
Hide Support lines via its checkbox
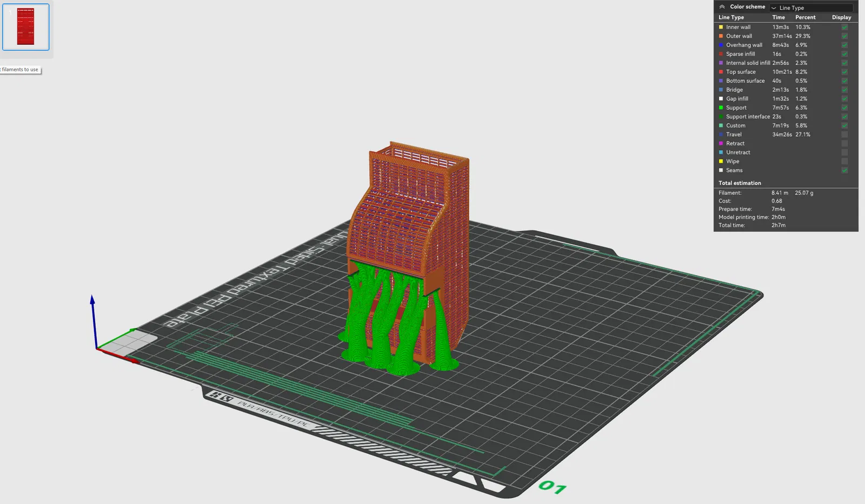[x=844, y=107]
